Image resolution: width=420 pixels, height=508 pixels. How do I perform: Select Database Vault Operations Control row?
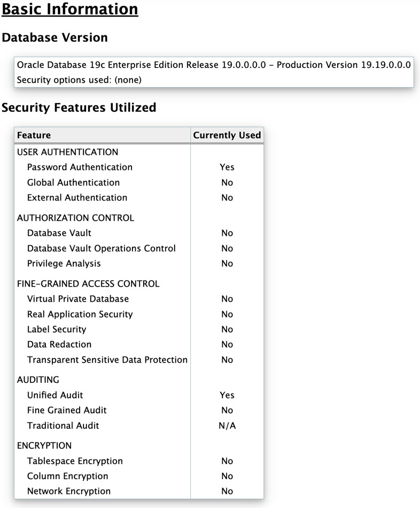tap(139, 248)
